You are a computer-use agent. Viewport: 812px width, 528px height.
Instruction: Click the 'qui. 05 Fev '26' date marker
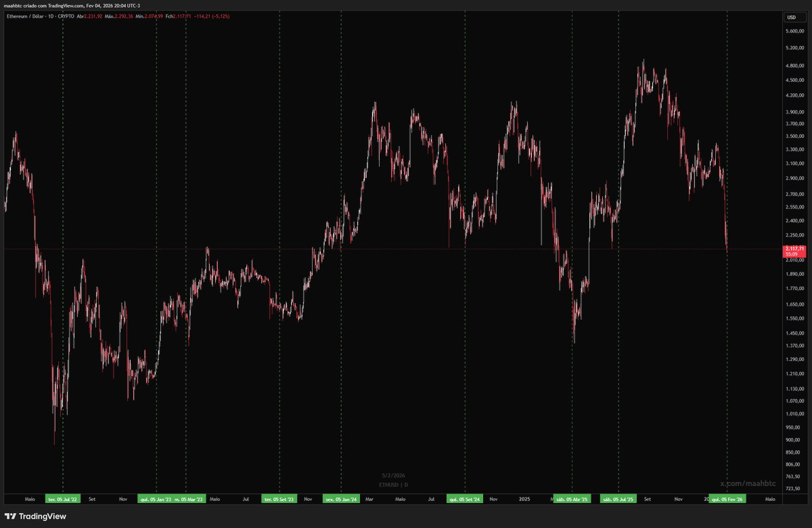pyautogui.click(x=727, y=499)
